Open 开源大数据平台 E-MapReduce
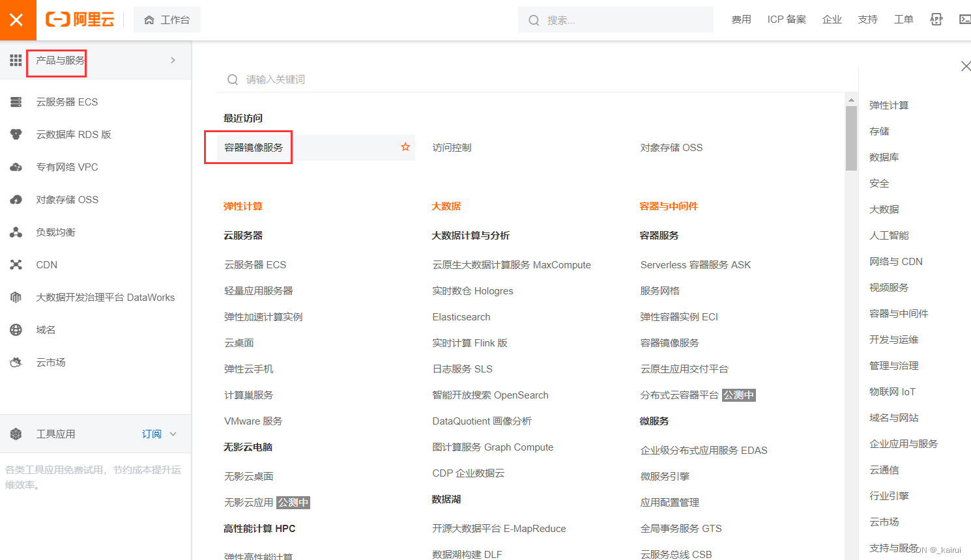Viewport: 971px width, 560px height. 499,529
